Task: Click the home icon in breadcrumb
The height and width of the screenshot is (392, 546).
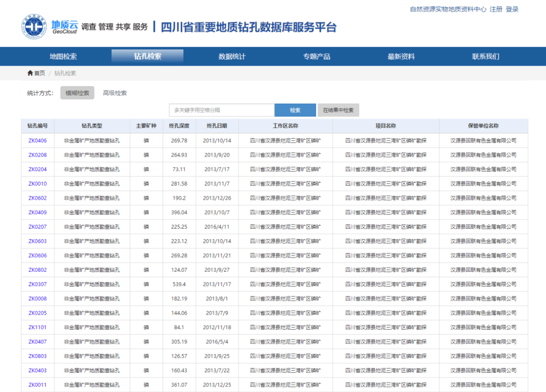Action: (x=30, y=73)
